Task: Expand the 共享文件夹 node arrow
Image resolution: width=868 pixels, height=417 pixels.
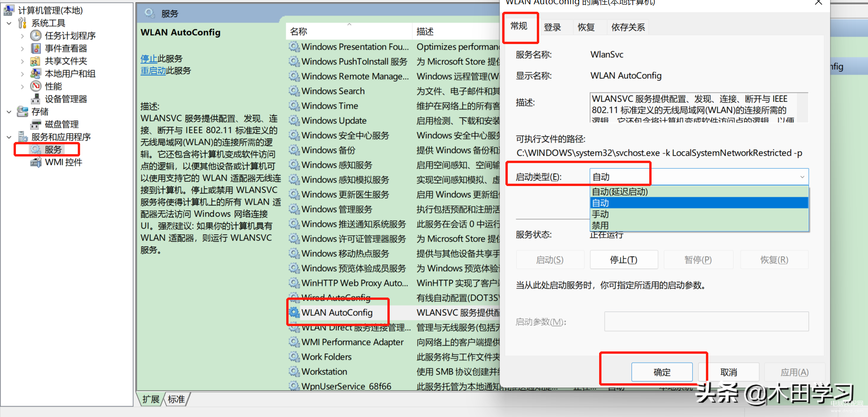Action: coord(22,61)
